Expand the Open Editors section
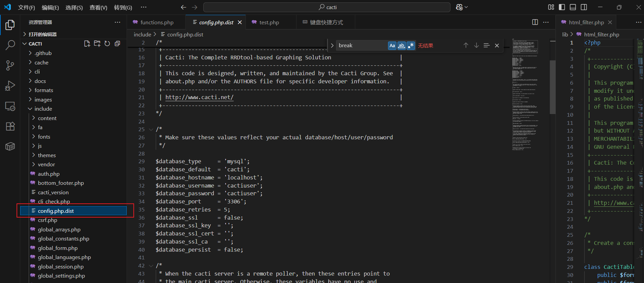 (43, 34)
